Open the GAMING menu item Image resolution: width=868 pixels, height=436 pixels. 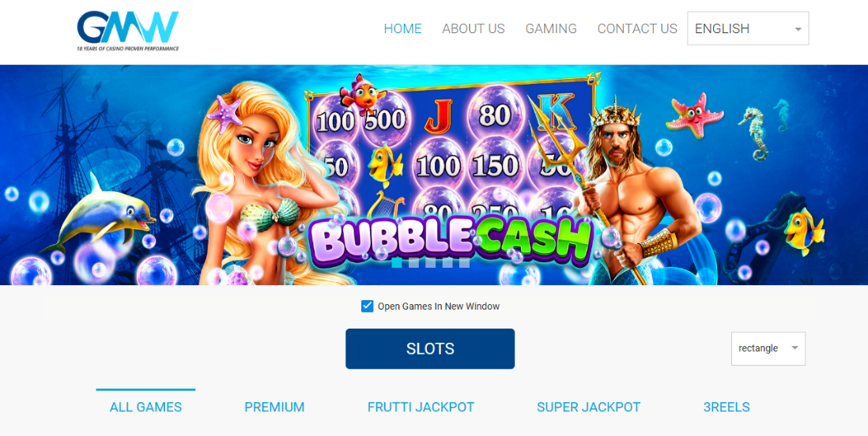pos(551,28)
